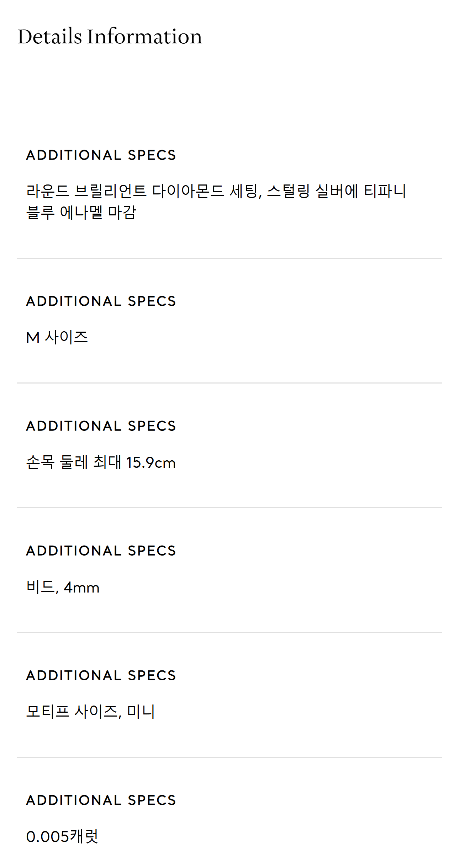The width and height of the screenshot is (459, 868).
Task: Click the divider line below diamond description
Action: [x=229, y=258]
